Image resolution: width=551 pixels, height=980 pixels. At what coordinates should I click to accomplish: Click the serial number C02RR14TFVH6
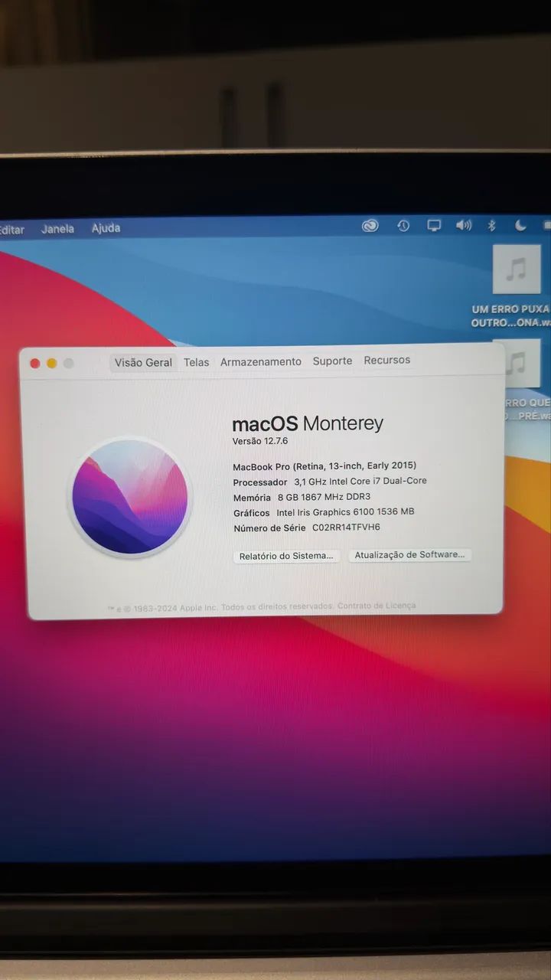coord(346,528)
